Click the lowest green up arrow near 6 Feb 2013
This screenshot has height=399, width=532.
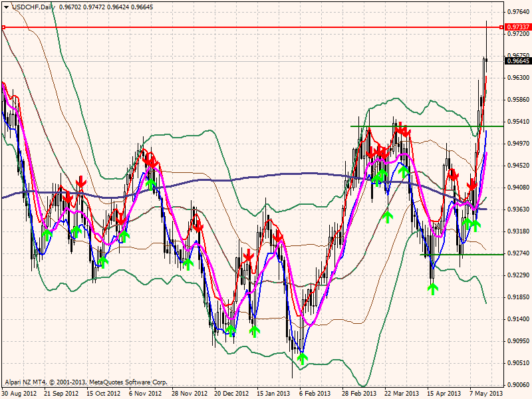(x=303, y=358)
